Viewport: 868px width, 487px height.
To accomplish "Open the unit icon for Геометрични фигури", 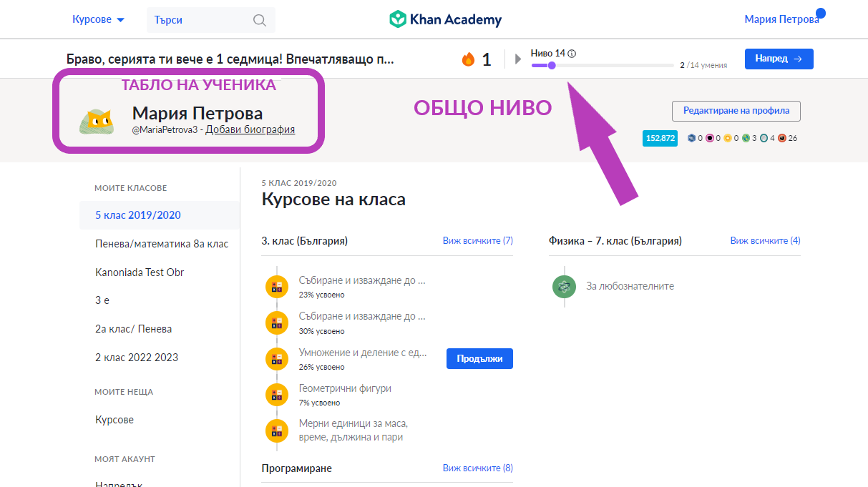I will pyautogui.click(x=277, y=394).
